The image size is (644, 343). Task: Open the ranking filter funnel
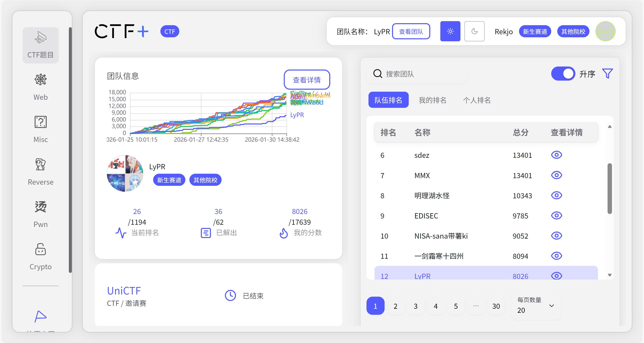click(608, 74)
